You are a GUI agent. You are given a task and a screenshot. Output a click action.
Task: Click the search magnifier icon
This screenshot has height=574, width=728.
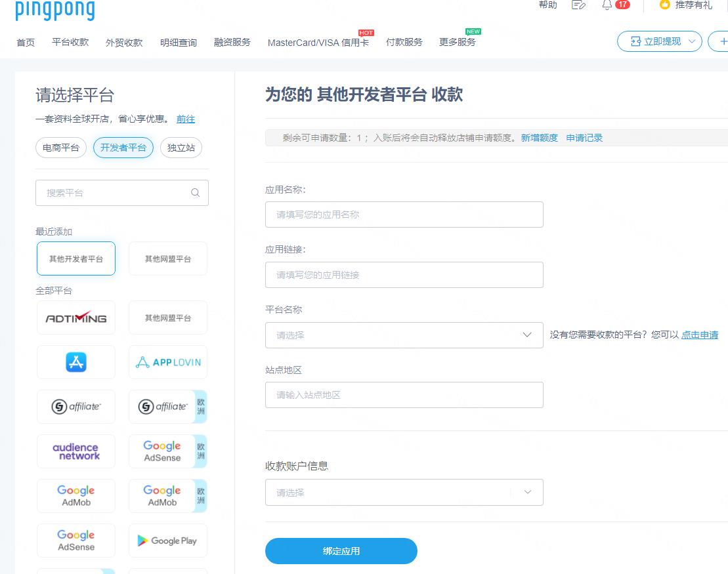point(196,193)
